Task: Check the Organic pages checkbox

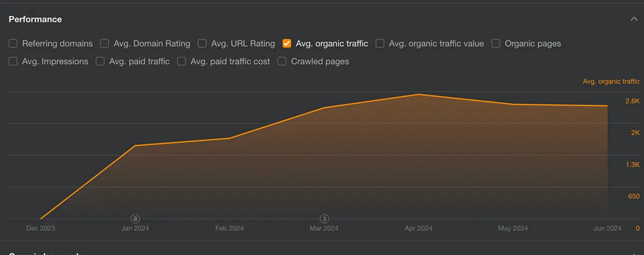Action: [496, 43]
